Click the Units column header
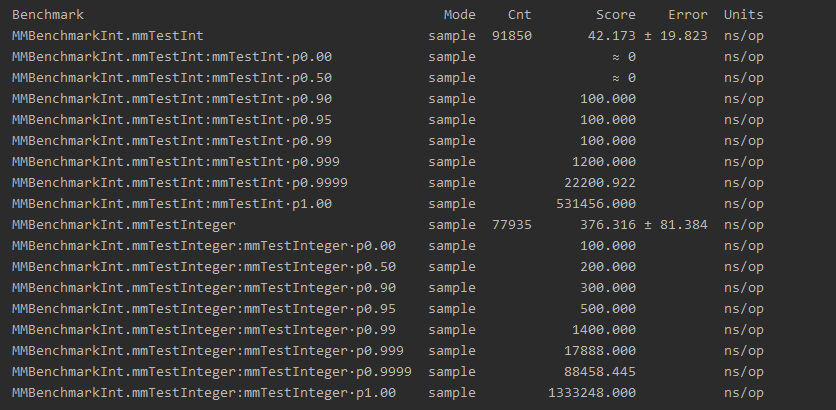836x410 pixels. pyautogui.click(x=743, y=15)
